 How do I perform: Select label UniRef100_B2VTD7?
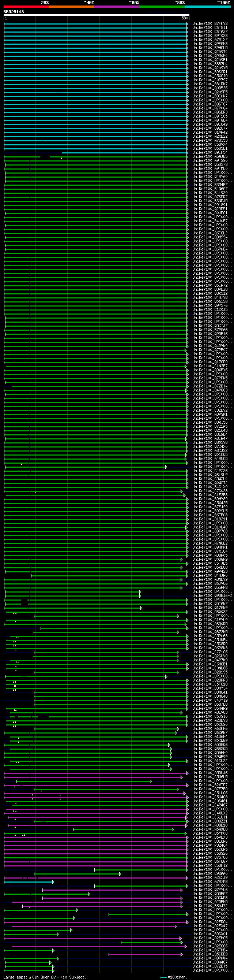[210, 786]
